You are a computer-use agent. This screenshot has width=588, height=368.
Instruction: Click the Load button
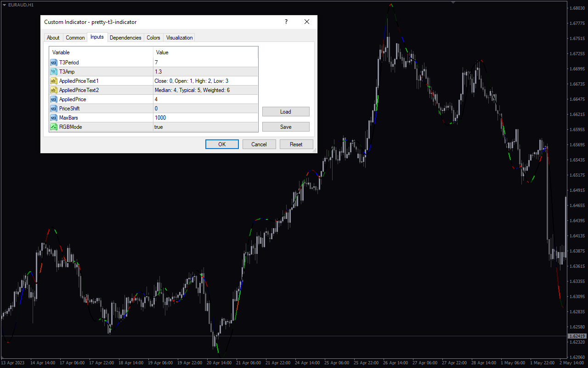coord(286,112)
